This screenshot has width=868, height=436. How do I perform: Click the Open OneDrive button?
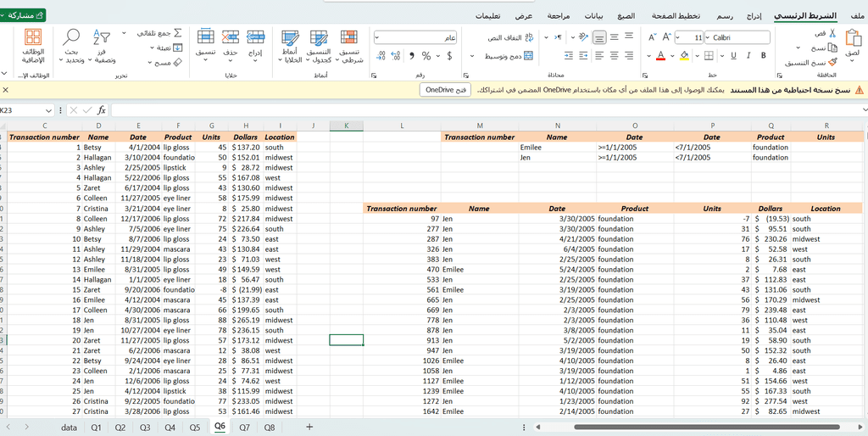(x=445, y=90)
